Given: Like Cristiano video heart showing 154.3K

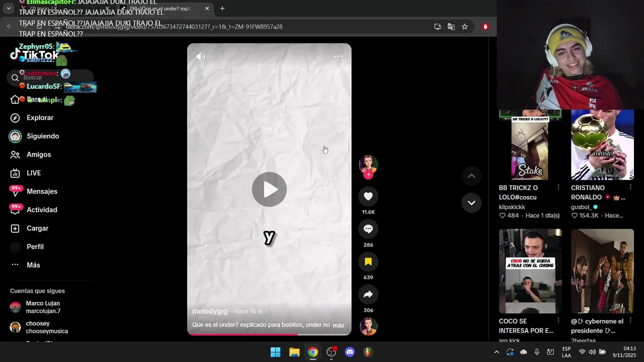Looking at the screenshot, I should coord(574,216).
